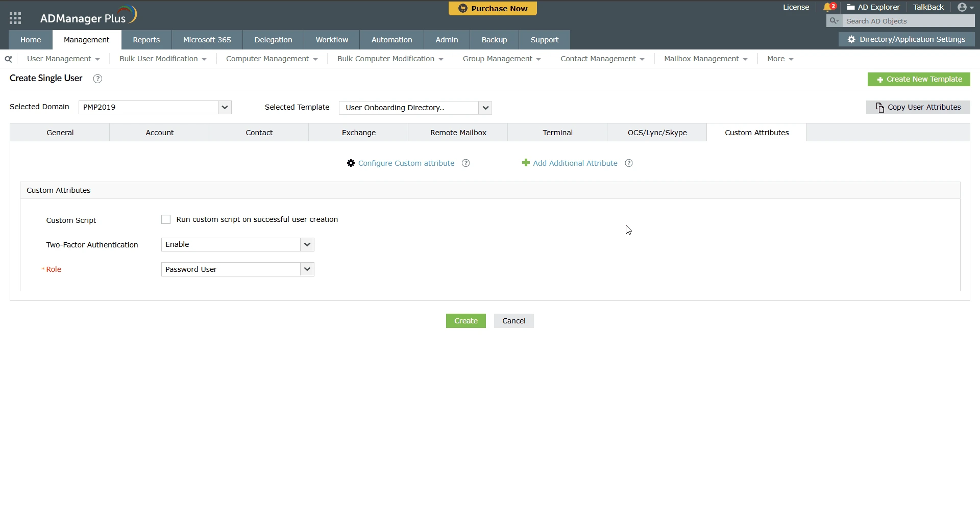The height and width of the screenshot is (506, 980).
Task: Click help icon next to Add Additional Attribute
Action: (628, 163)
